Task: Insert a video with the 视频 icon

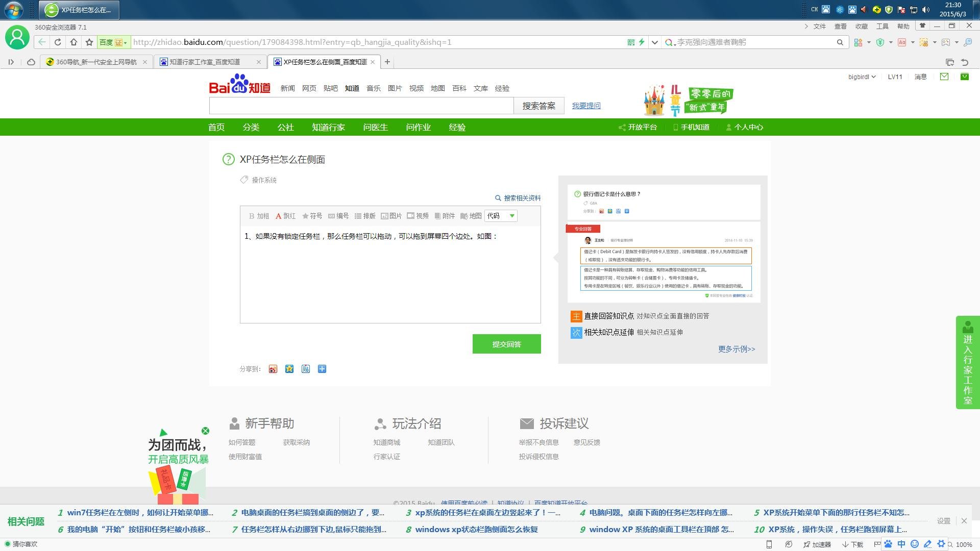Action: 419,216
